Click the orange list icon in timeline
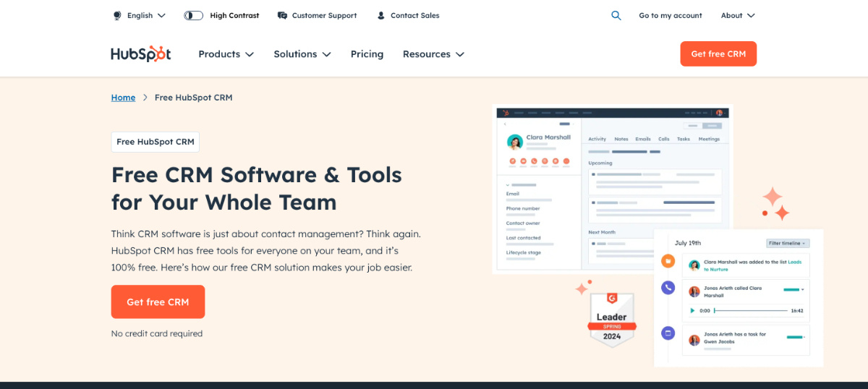The image size is (868, 389). pos(668,262)
